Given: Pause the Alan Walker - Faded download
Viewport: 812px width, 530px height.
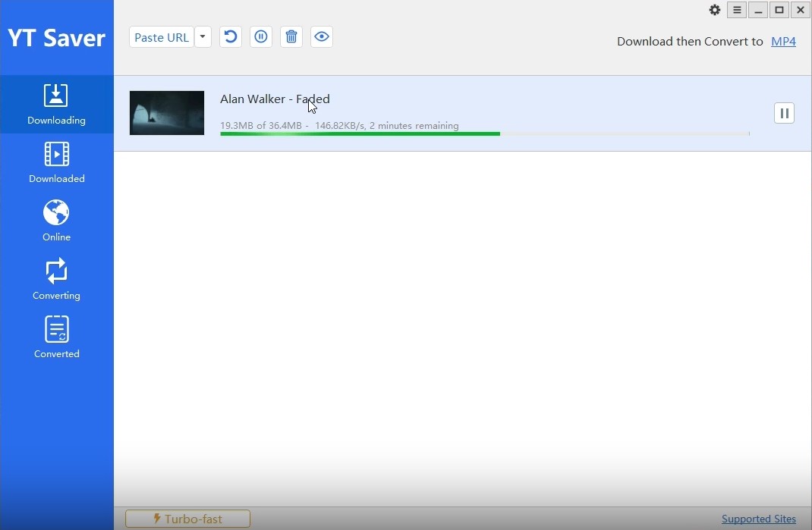Looking at the screenshot, I should pos(784,113).
